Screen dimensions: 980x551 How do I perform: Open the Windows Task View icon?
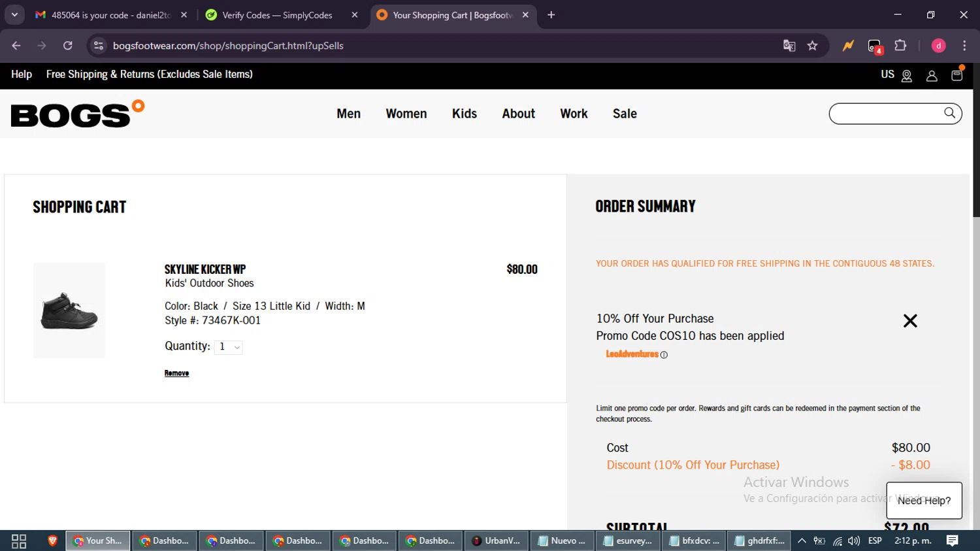(x=19, y=541)
